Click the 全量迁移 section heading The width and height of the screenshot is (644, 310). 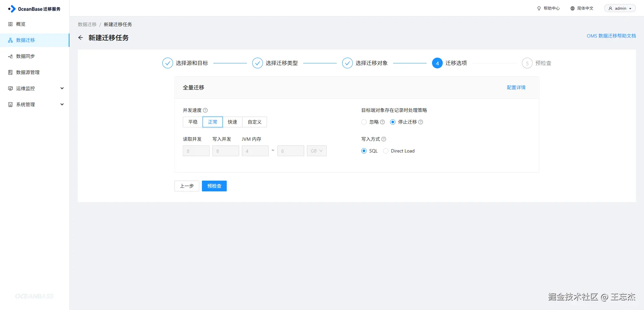click(194, 87)
